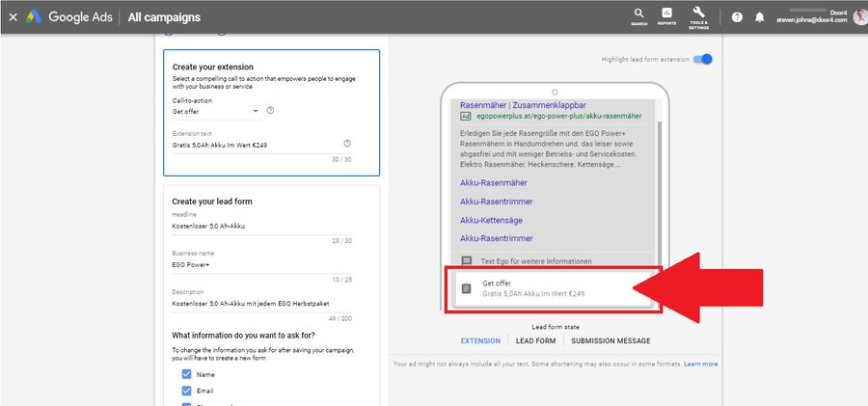
Task: Switch to the SUBMISSION MESSAGE tab
Action: pos(610,341)
